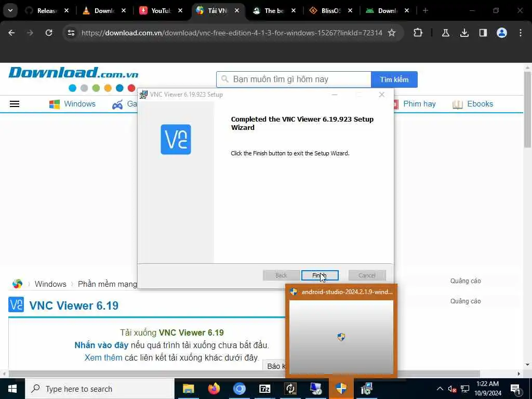
Task: Click Cancel button in setup dialog
Action: [x=367, y=275]
